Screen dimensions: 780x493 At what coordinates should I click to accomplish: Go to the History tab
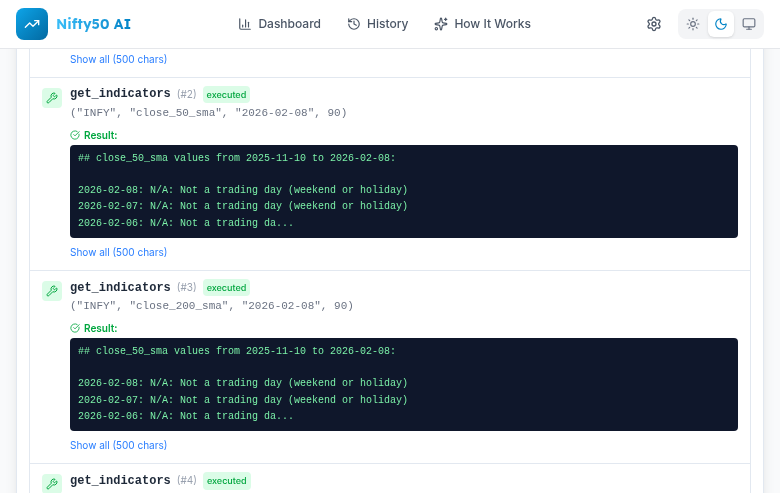click(378, 24)
